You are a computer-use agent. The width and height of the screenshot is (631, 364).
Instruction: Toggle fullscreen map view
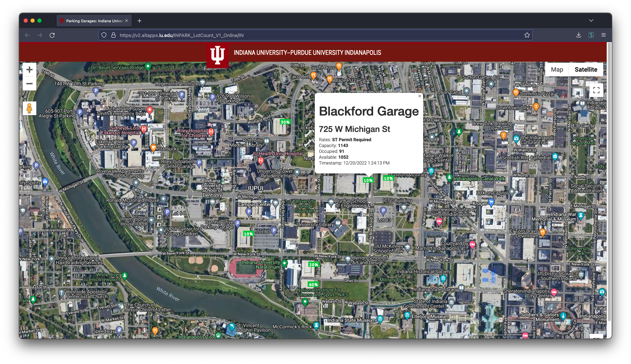tap(596, 90)
